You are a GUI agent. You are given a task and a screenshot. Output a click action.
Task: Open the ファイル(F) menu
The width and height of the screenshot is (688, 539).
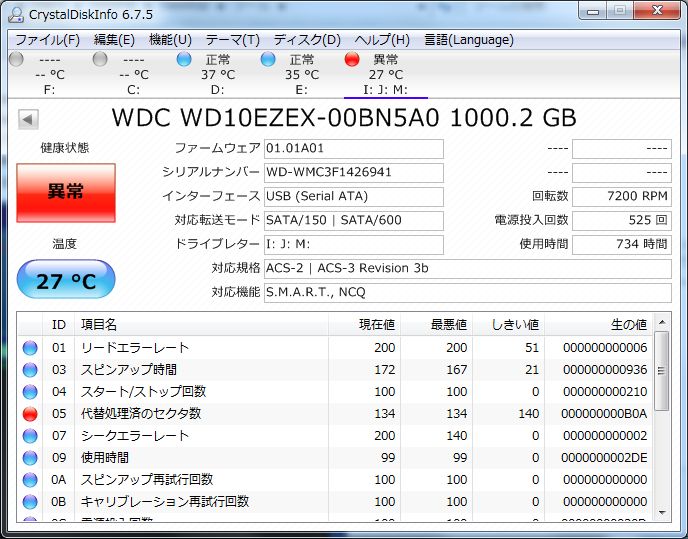tap(47, 40)
